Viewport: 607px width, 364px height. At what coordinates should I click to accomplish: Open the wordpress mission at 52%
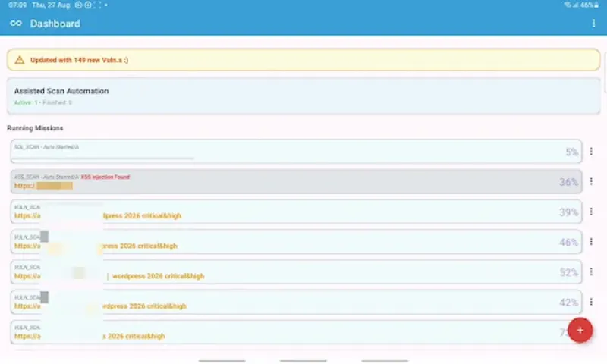click(x=296, y=272)
